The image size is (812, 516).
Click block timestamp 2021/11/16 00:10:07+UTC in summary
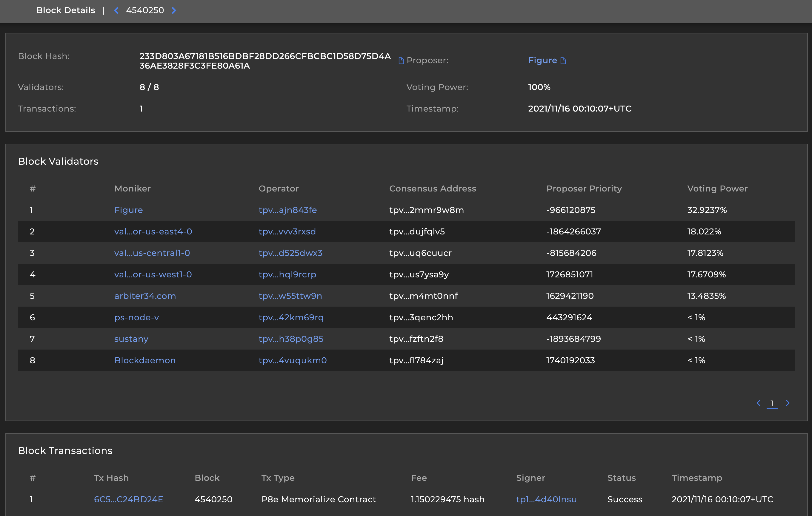point(579,109)
